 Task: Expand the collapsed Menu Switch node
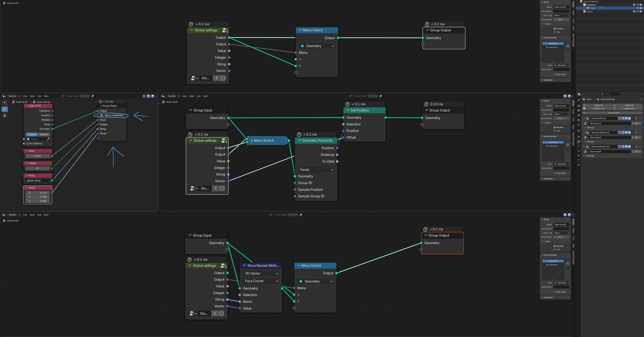pos(252,141)
